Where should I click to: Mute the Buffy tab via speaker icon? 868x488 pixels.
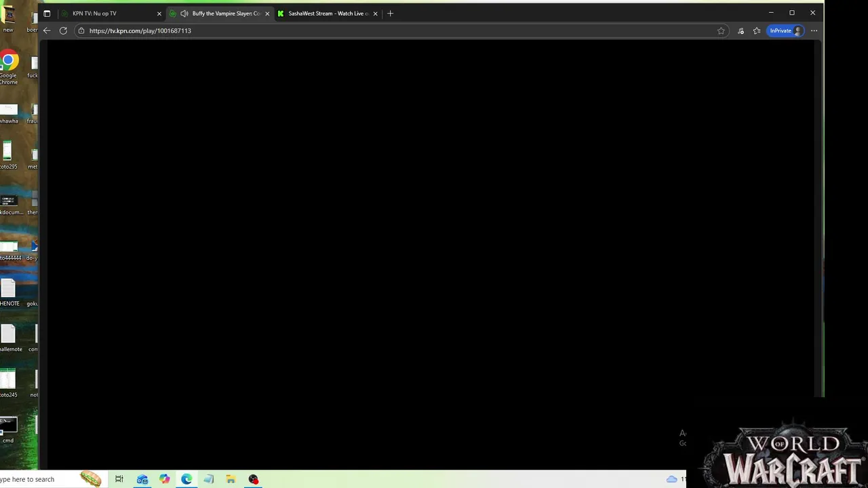pos(184,14)
